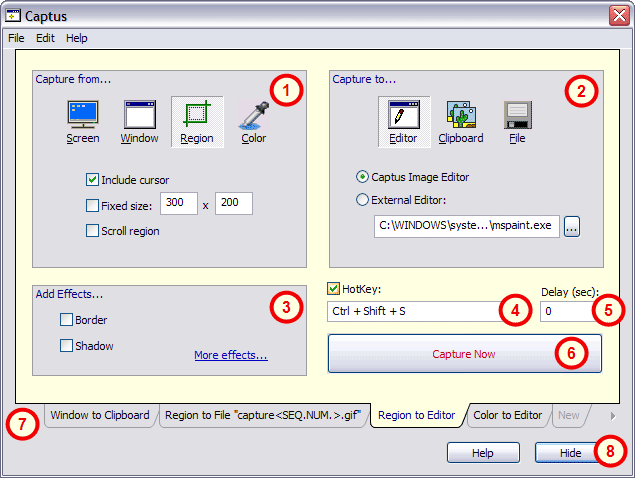Browse for external editor with ellipsis button
The height and width of the screenshot is (478, 635).
pos(571,226)
